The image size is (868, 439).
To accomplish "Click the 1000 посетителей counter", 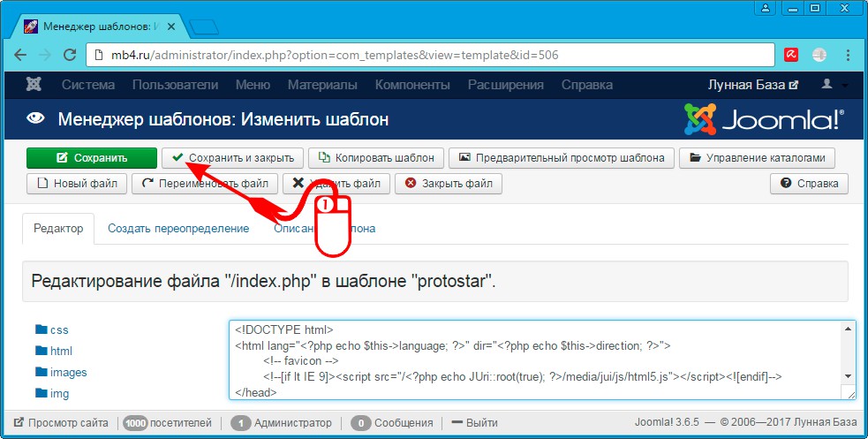I will pos(168,423).
